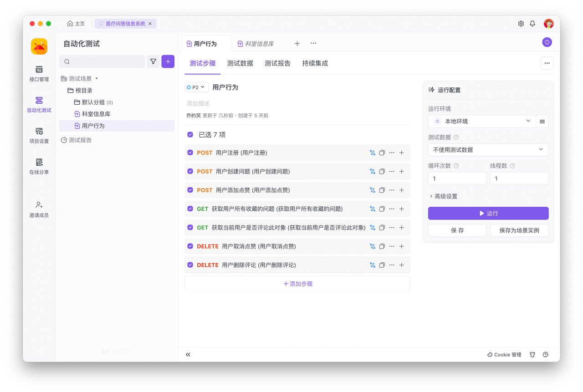Click the filter icon beside search box
This screenshot has height=392, width=583.
153,61
